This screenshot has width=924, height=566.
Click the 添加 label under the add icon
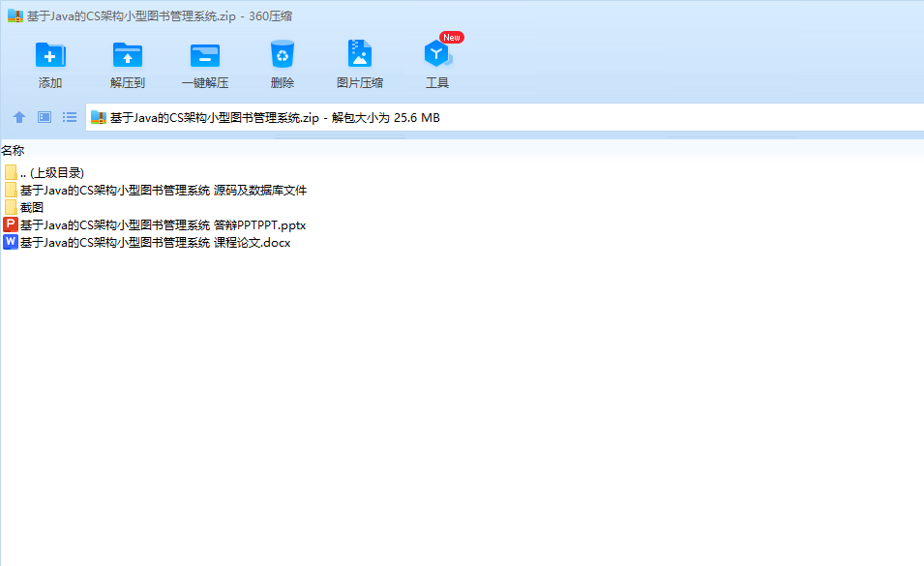[x=50, y=83]
